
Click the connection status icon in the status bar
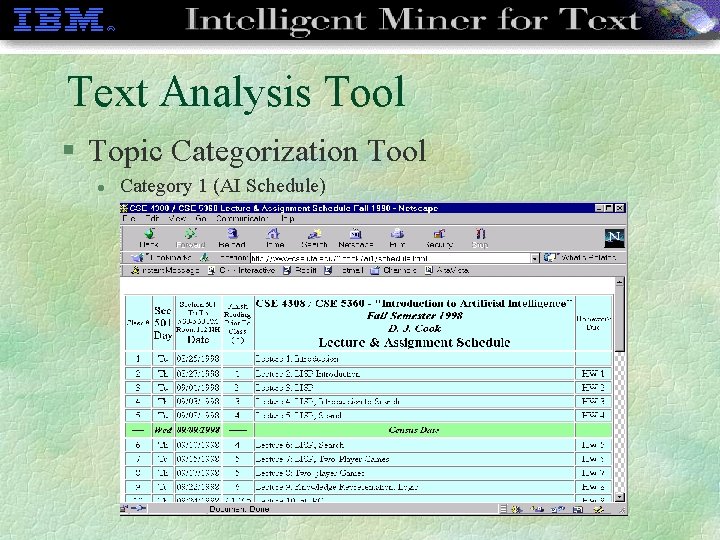tap(139, 509)
